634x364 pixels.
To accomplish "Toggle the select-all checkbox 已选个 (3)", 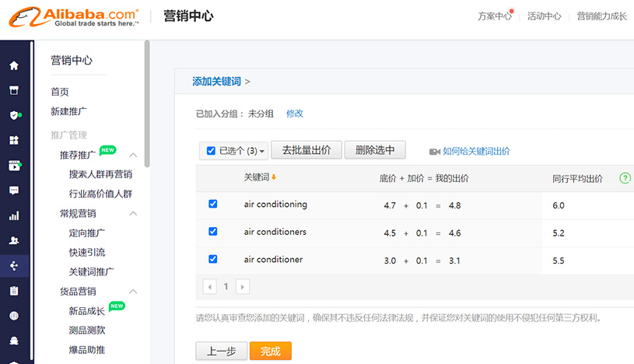I will tap(211, 151).
